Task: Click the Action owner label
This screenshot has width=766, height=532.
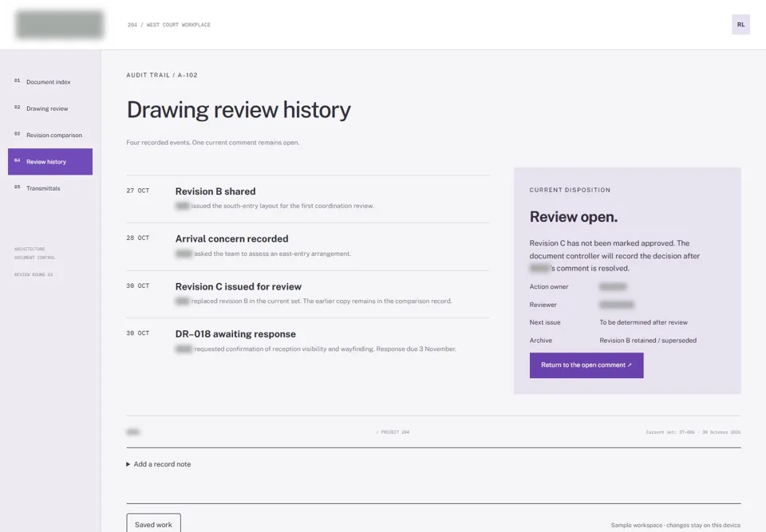Action: 549,287
